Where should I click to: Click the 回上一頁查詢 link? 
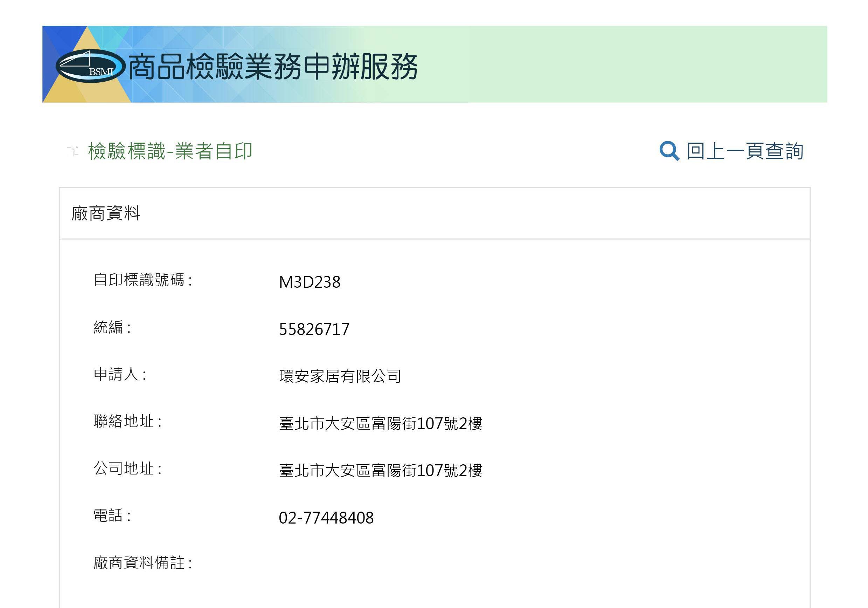[744, 151]
